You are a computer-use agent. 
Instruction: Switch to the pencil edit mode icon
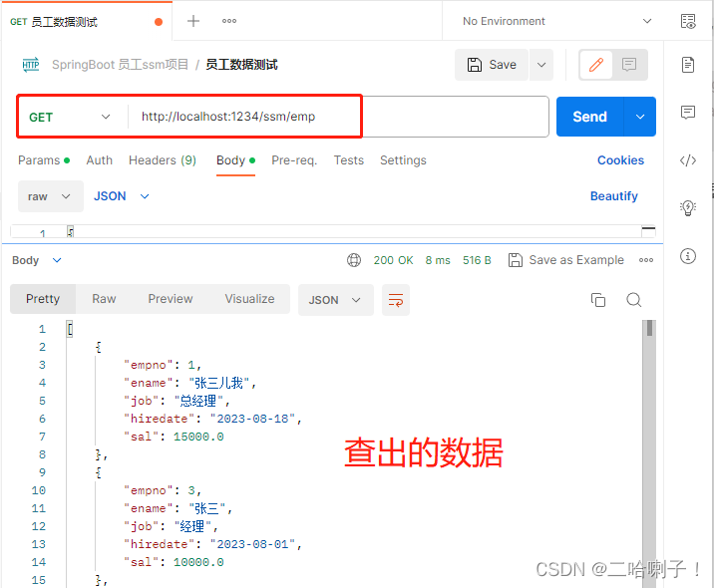[x=596, y=65]
